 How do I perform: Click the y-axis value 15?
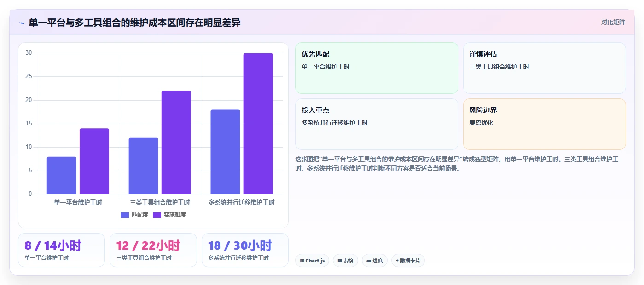(x=29, y=124)
